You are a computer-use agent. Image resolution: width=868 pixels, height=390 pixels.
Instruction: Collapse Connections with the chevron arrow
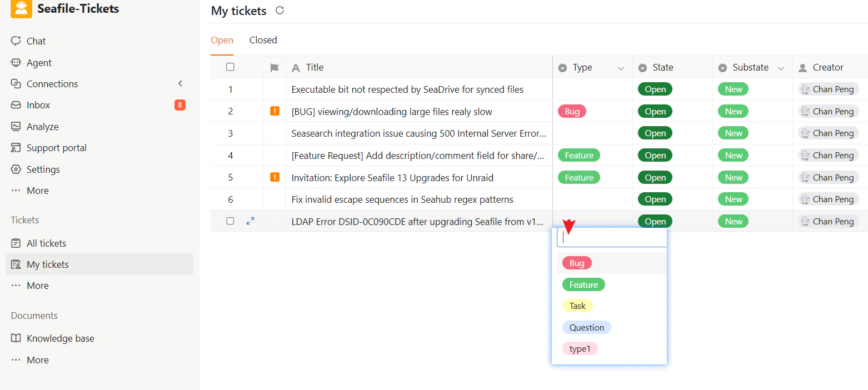point(180,83)
